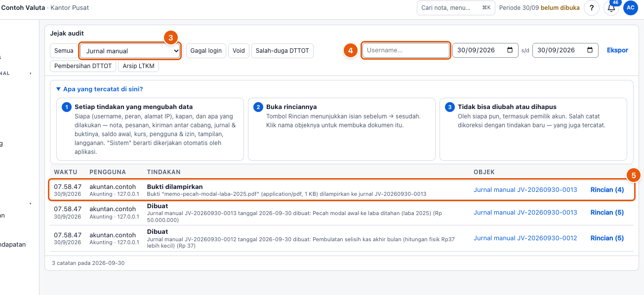This screenshot has height=295, width=644.
Task: Click the Ekspor link
Action: click(617, 50)
